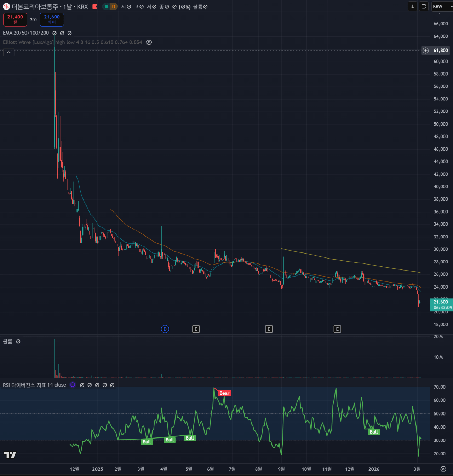Select the RSI 다이버전스 지표 legend label

point(34,385)
